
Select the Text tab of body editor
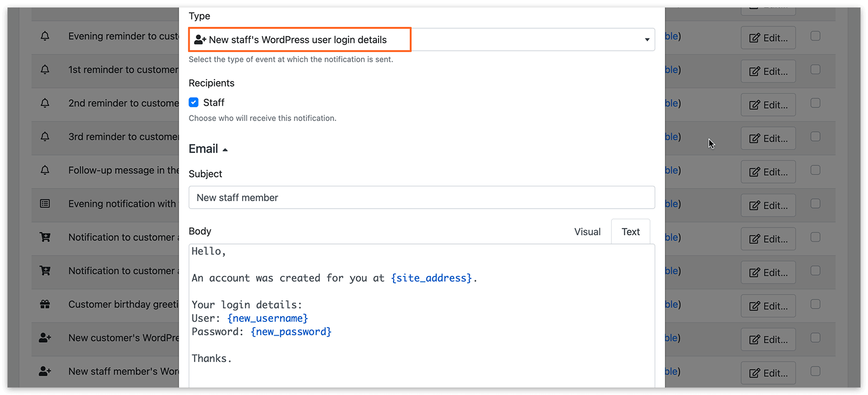coord(630,232)
